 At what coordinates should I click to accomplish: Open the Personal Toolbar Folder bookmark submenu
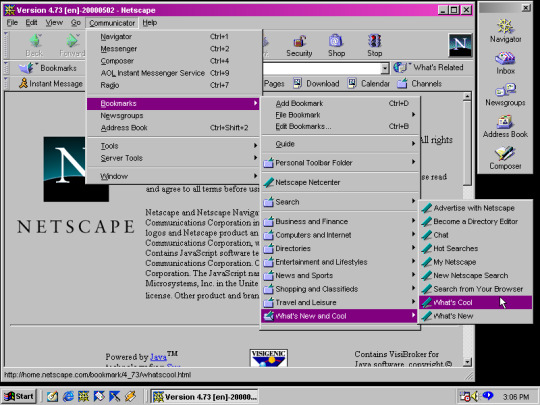click(x=340, y=163)
